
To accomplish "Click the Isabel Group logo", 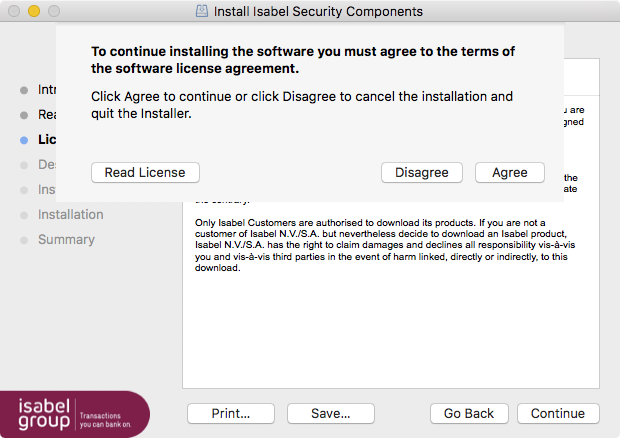I will [75, 414].
